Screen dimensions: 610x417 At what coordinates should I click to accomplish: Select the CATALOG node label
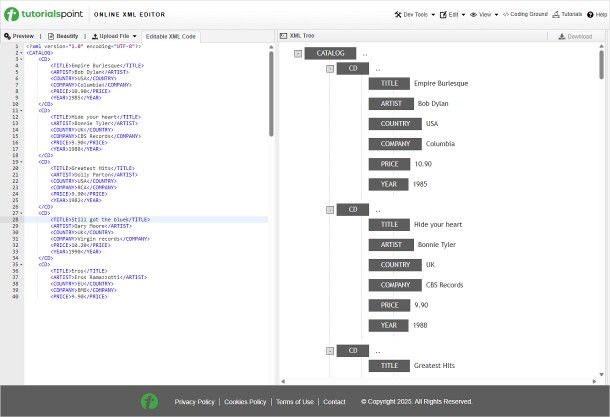(x=330, y=53)
